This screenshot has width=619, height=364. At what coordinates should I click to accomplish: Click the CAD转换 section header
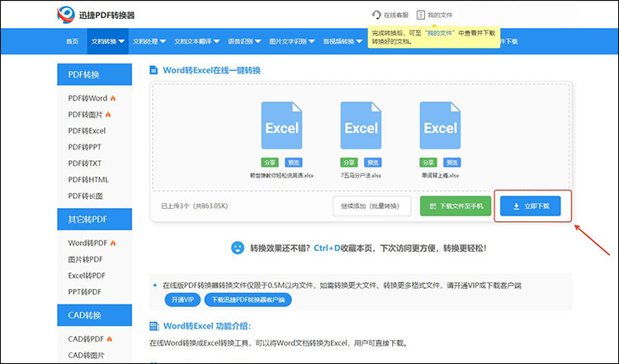pos(94,315)
